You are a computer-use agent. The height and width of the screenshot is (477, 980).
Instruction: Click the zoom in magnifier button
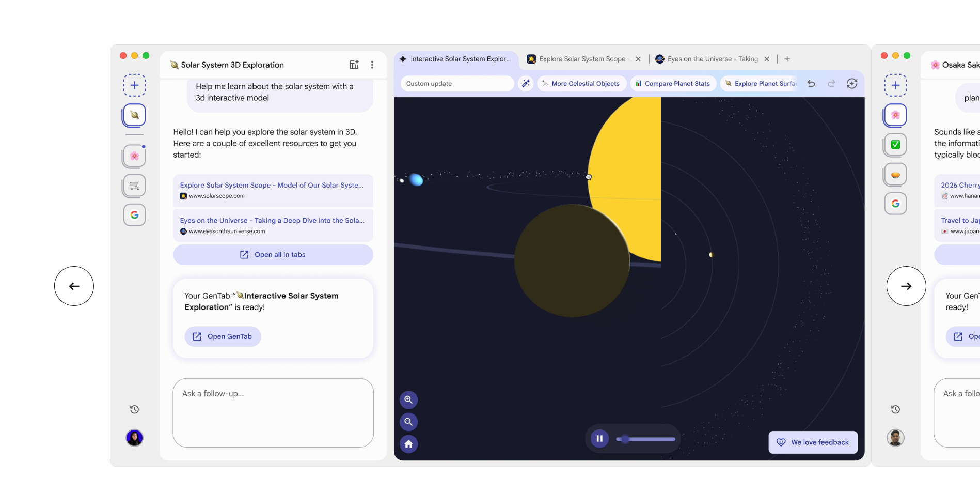click(408, 399)
